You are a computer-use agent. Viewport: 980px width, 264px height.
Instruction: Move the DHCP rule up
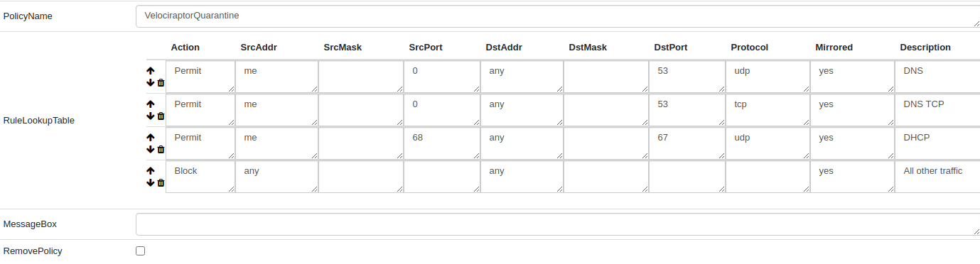pos(151,138)
